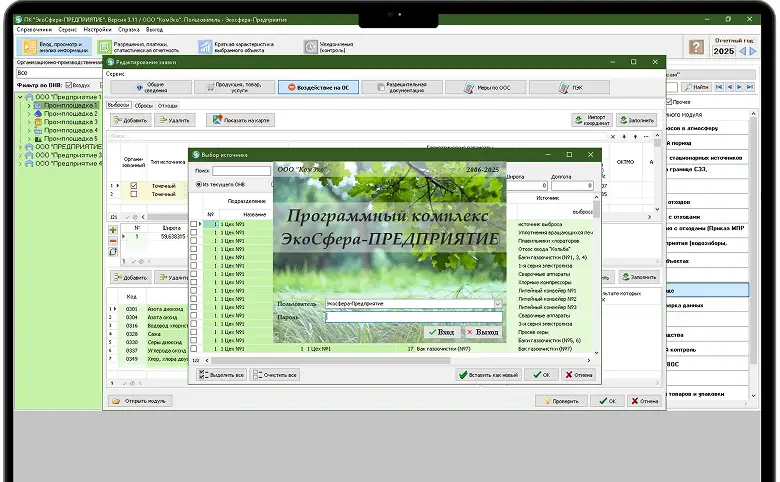Screen dimensions: 780x482
Task: Toggle 'Организованный' checkbox in first row
Action: pos(134,185)
